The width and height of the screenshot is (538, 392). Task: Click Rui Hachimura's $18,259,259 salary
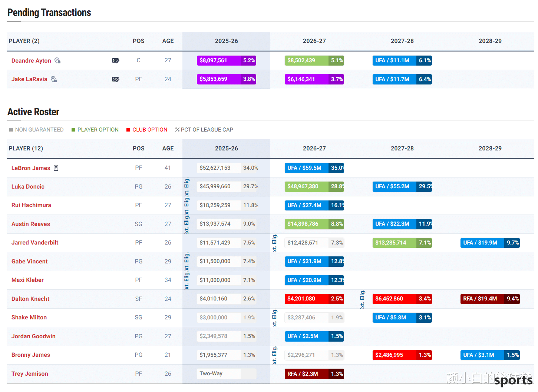tap(226, 205)
